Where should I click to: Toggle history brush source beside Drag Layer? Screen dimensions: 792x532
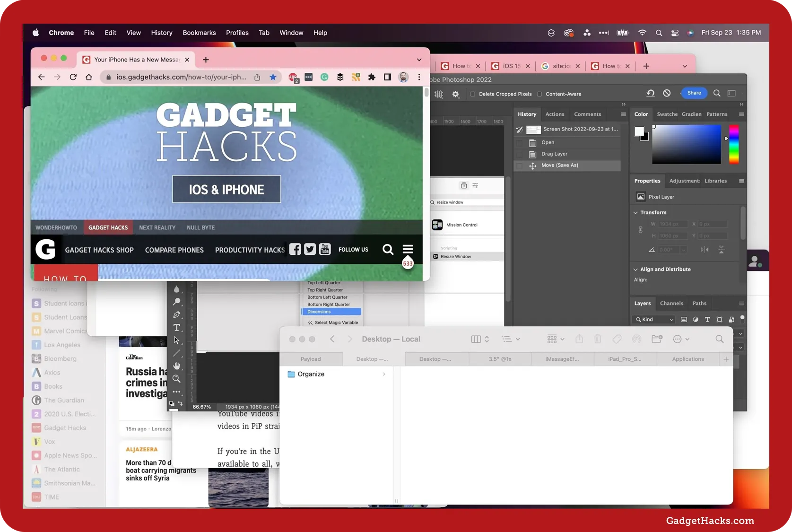point(519,154)
